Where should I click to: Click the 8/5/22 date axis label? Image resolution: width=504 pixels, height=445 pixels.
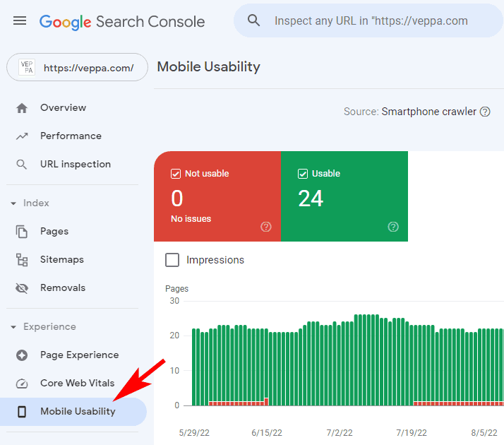coord(484,433)
